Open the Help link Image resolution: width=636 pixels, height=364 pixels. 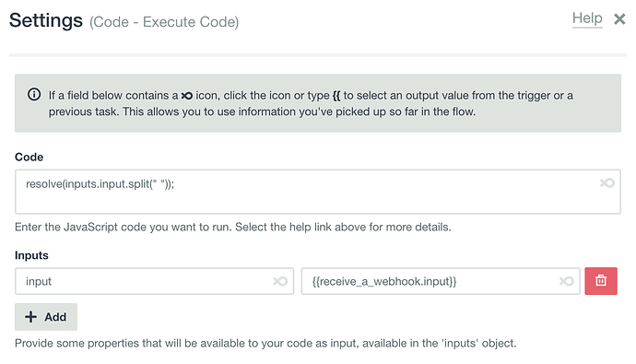click(587, 18)
